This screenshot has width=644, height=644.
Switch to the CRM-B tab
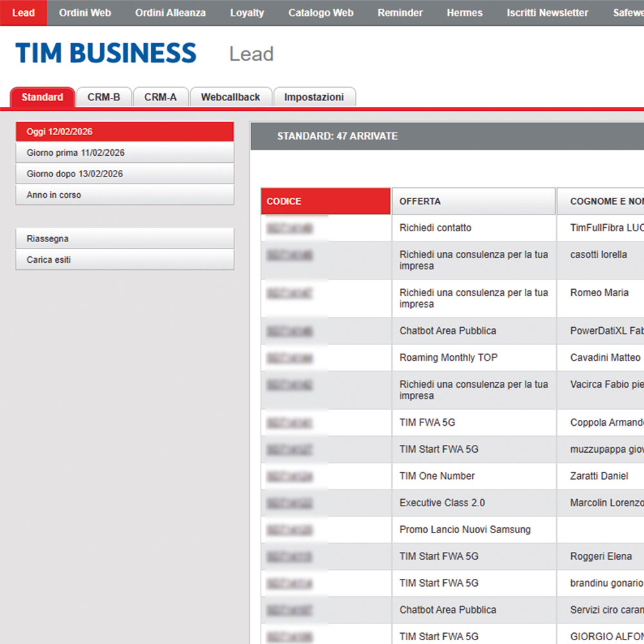pyautogui.click(x=104, y=97)
